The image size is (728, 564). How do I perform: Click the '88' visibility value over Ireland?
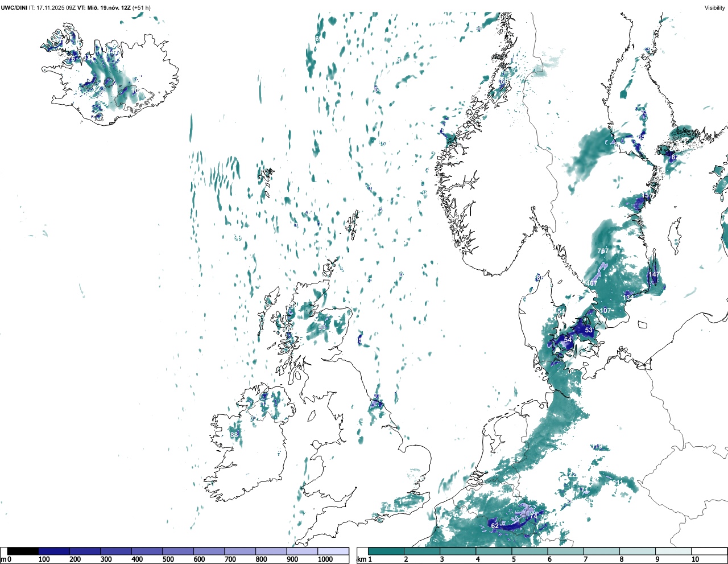point(234,435)
